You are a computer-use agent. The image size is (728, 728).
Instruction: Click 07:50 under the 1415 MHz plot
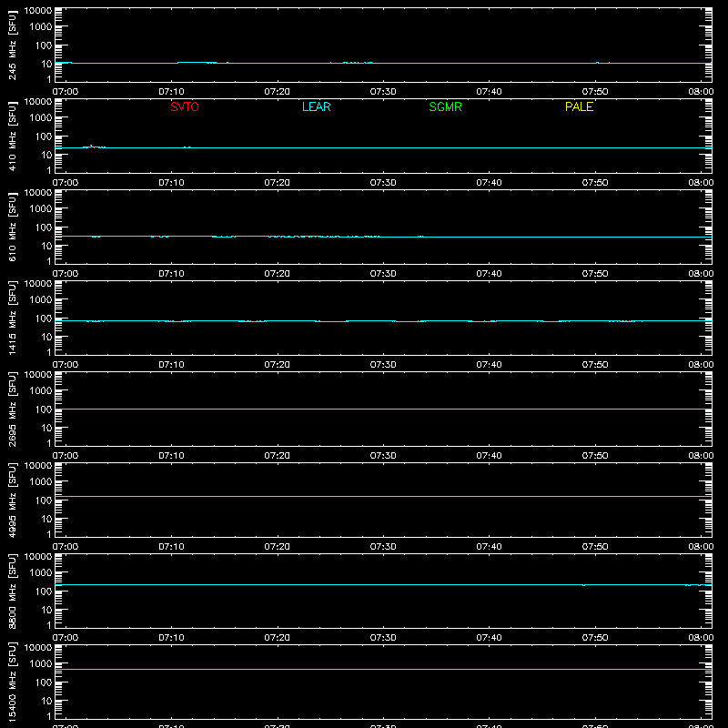click(x=595, y=365)
